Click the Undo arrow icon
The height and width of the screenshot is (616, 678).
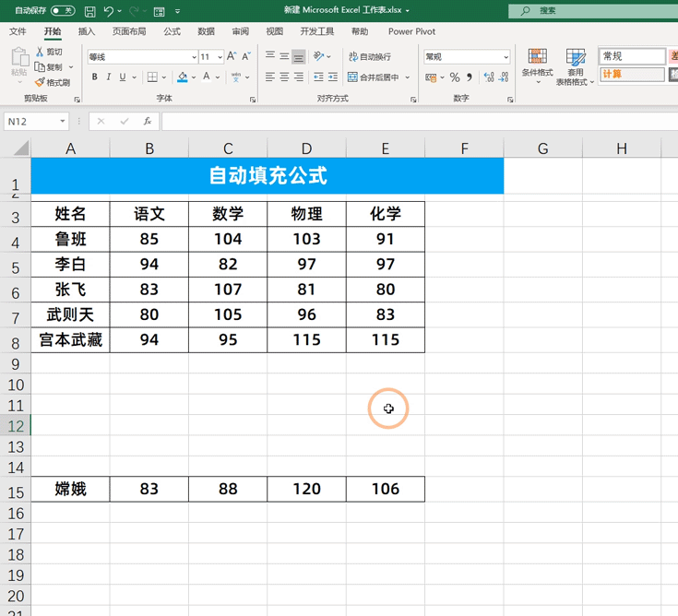click(x=109, y=11)
